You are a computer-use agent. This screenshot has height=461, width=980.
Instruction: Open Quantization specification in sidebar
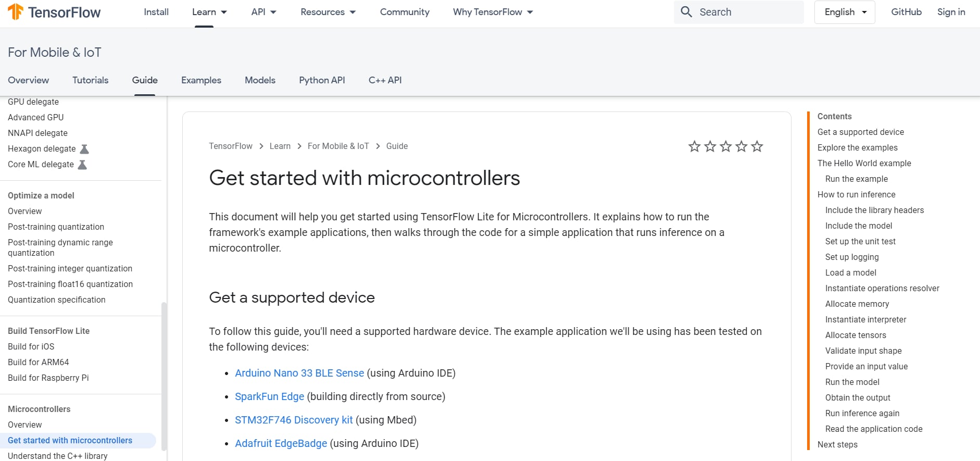click(57, 300)
